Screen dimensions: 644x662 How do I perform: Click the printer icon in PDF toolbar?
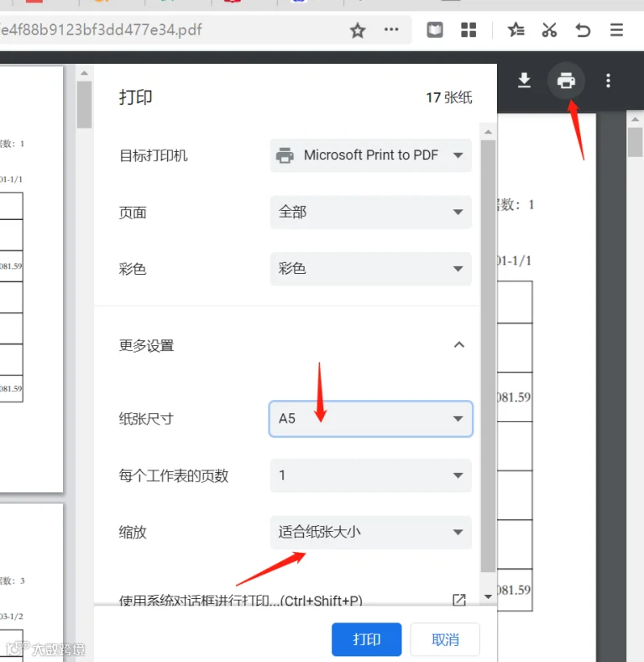pyautogui.click(x=566, y=80)
